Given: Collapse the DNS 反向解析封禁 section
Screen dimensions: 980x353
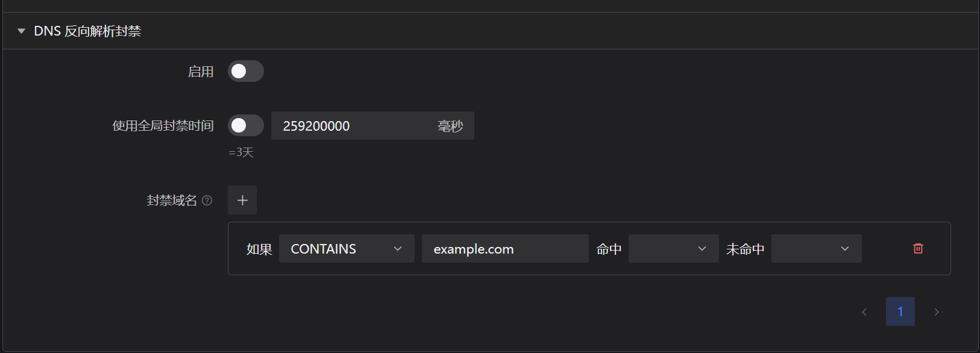Looking at the screenshot, I should [x=22, y=31].
